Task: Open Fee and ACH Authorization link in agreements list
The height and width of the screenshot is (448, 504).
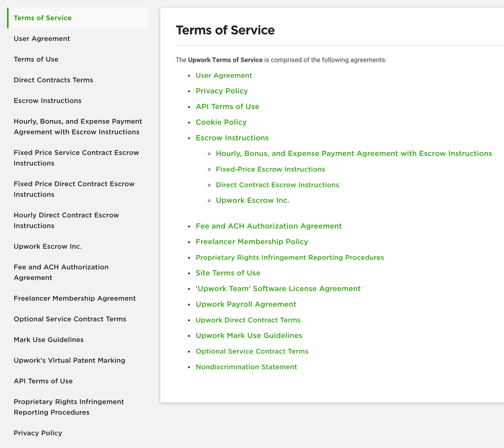Action: click(x=269, y=226)
